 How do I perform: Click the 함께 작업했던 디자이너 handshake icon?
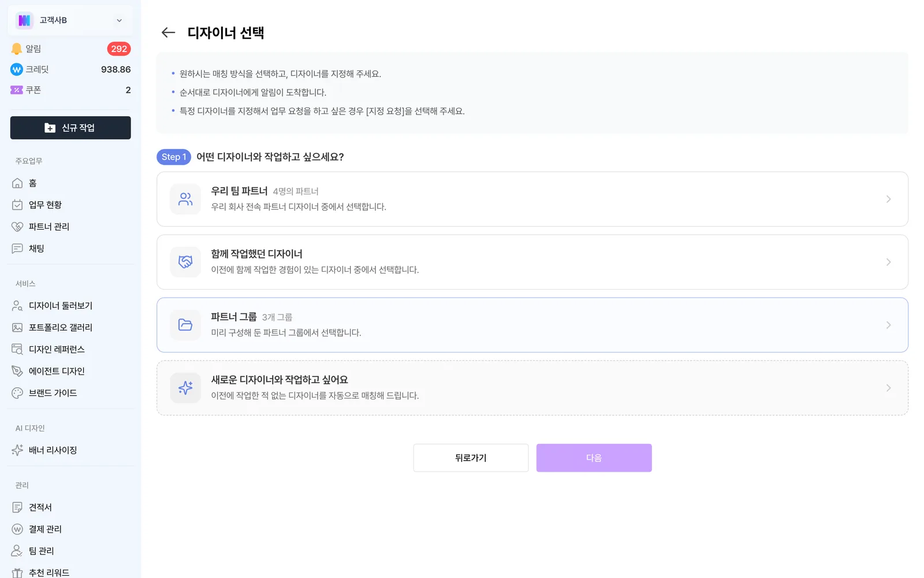coord(185,262)
